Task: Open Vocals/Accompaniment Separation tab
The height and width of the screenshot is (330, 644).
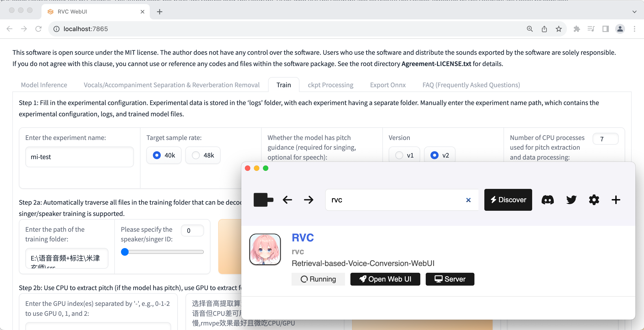Action: point(172,85)
